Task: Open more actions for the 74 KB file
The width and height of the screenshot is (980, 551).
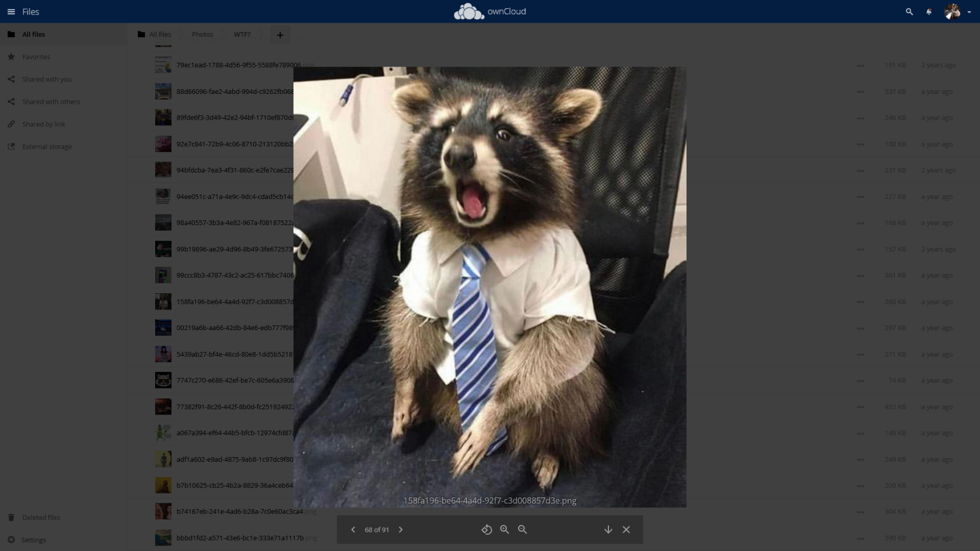Action: [x=860, y=380]
